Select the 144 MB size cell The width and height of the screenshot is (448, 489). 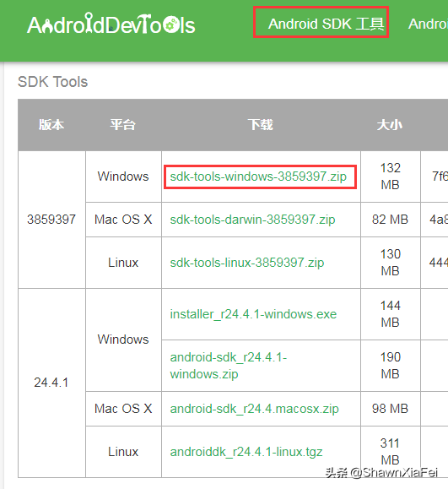(391, 314)
